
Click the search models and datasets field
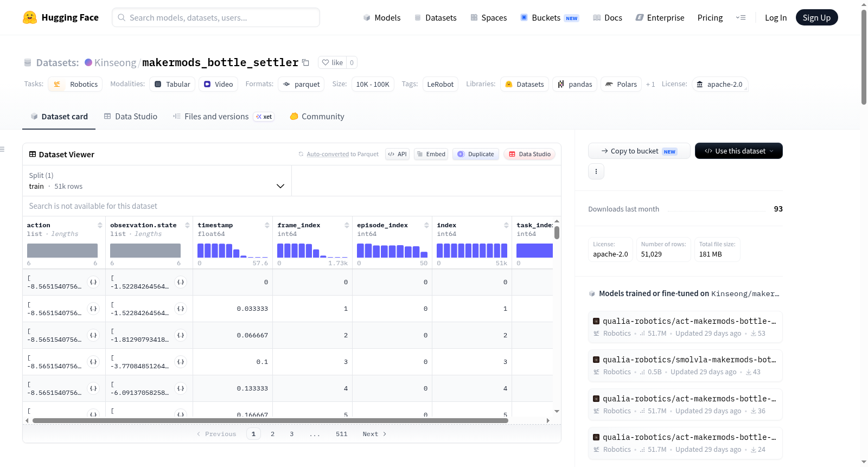(216, 17)
